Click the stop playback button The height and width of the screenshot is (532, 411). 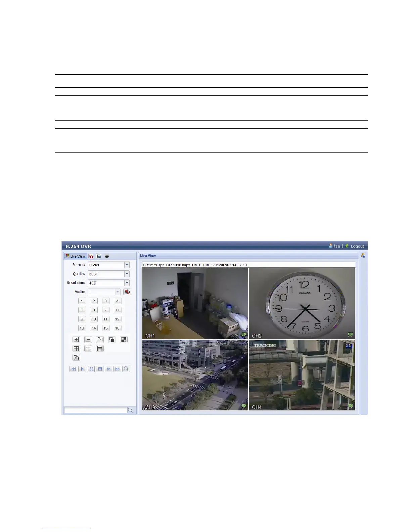(x=100, y=369)
